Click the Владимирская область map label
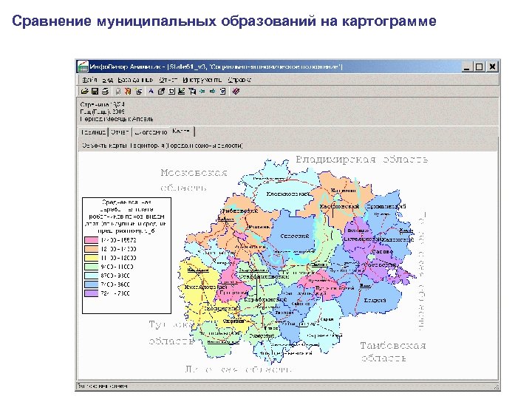 361,160
